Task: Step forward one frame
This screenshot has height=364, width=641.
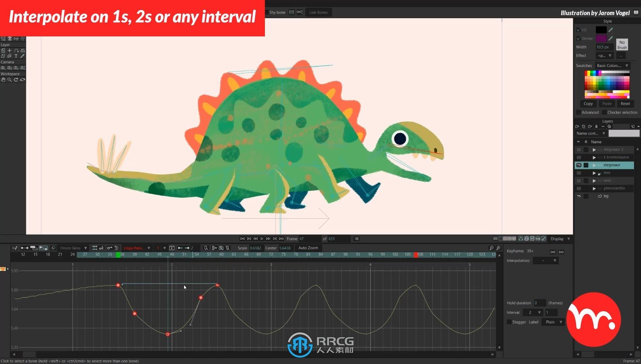Action: (268, 239)
